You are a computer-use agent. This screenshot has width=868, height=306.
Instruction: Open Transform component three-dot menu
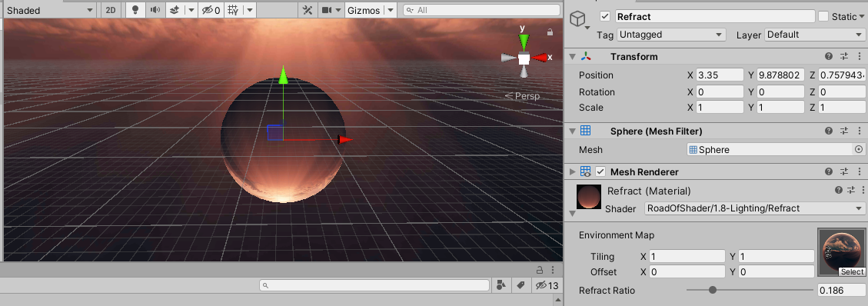pyautogui.click(x=860, y=56)
